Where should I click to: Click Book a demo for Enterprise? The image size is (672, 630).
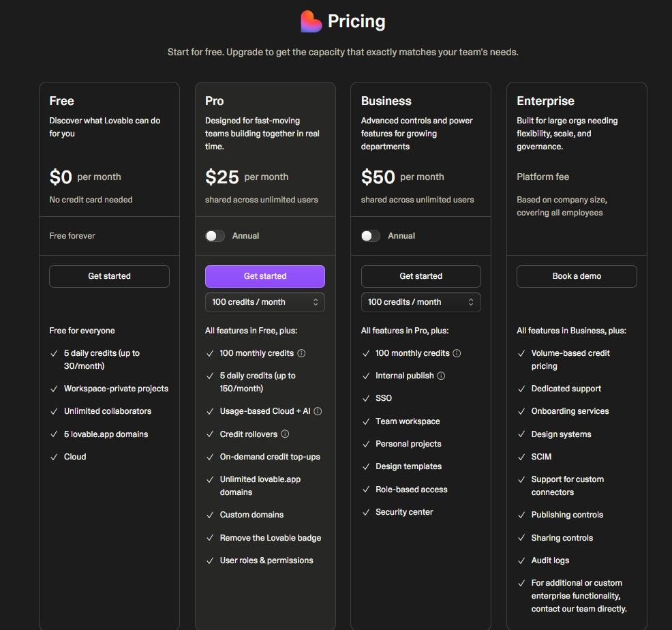pos(577,277)
